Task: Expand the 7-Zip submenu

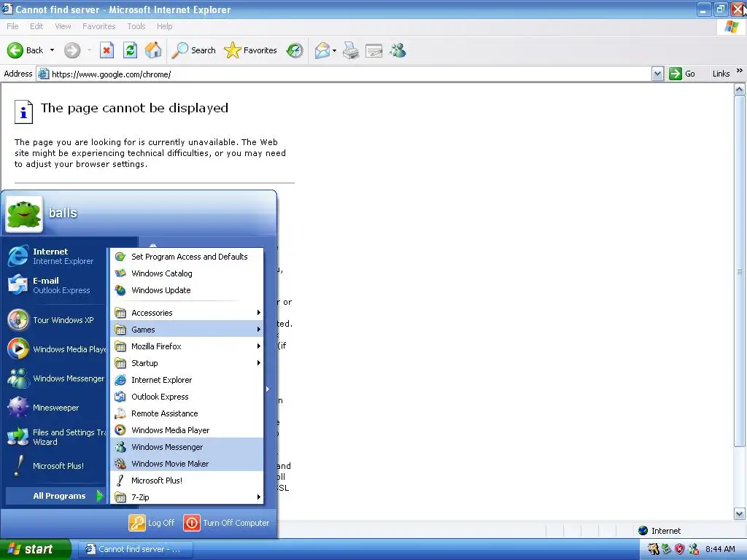Action: pyautogui.click(x=187, y=497)
